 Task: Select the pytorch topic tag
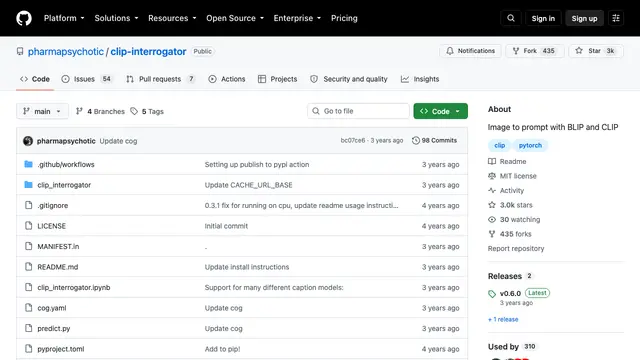[530, 145]
